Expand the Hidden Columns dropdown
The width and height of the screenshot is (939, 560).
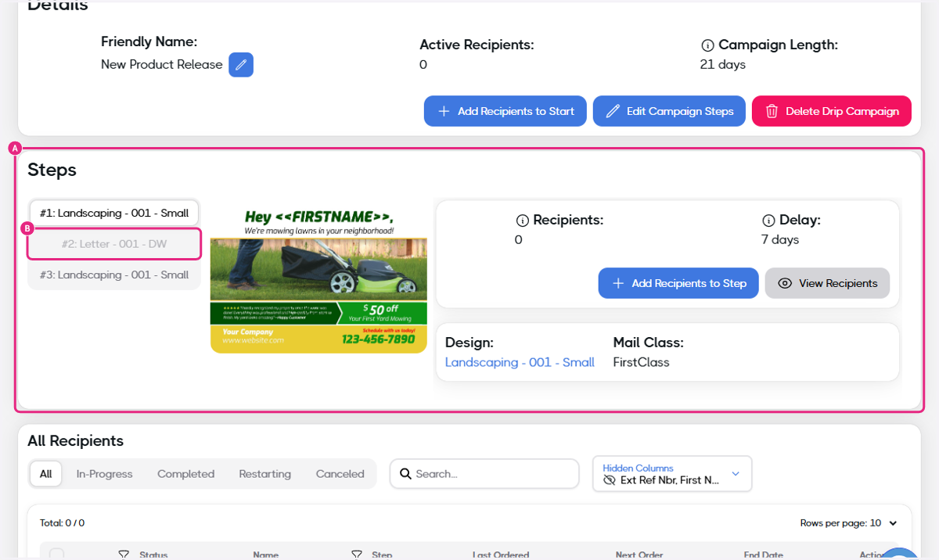tap(672, 474)
